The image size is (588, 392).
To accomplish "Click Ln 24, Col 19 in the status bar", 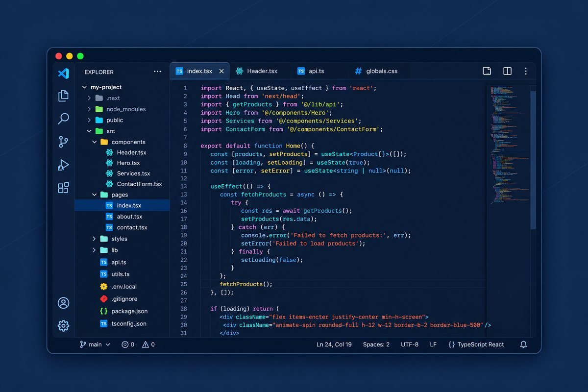I will [x=334, y=344].
